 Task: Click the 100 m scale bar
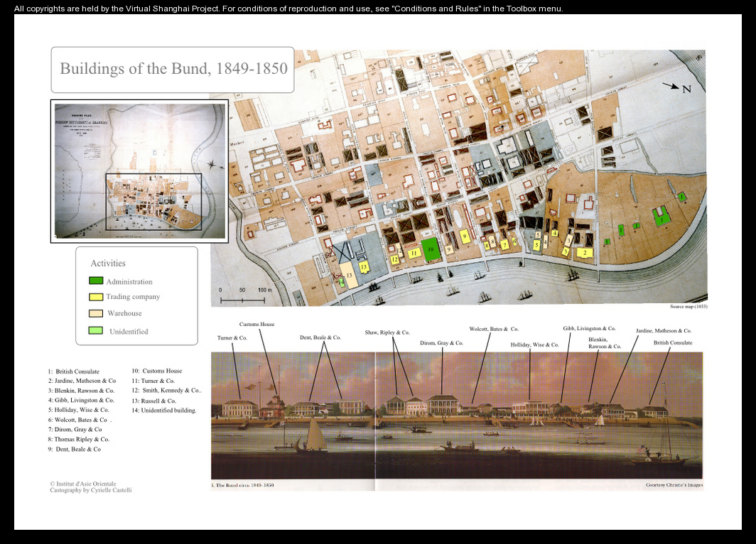pyautogui.click(x=242, y=299)
